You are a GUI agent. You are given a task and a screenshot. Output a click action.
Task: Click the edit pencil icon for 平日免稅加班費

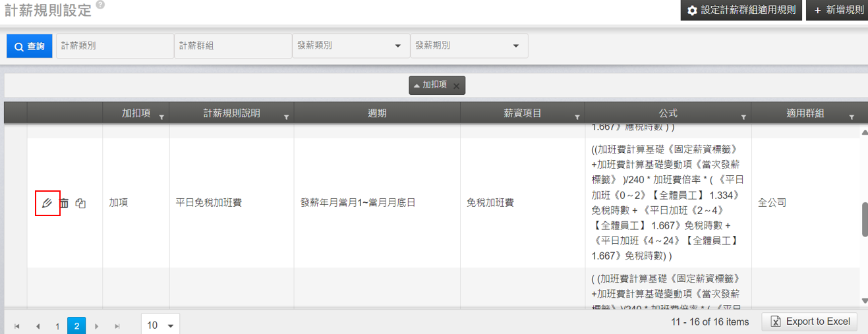click(47, 203)
